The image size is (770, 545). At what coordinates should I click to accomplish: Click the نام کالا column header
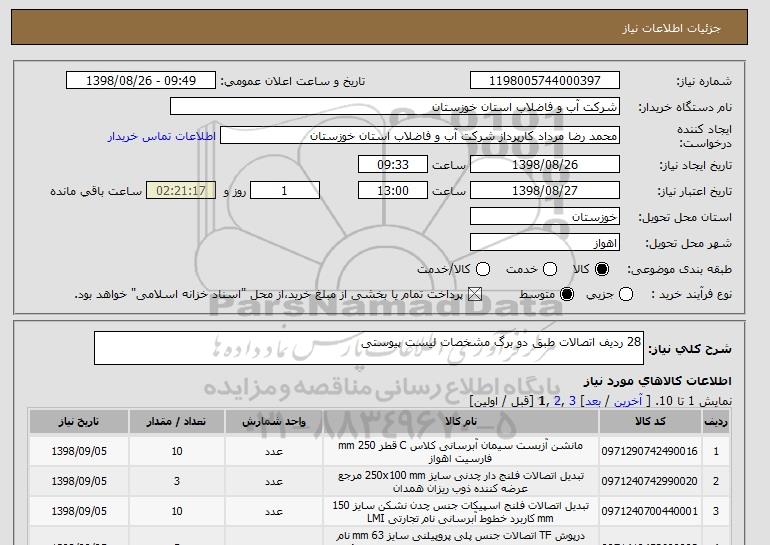[x=461, y=422]
